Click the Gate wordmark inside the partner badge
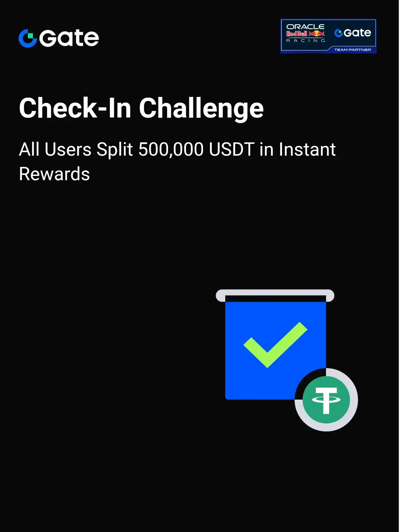This screenshot has height=532, width=400. [357, 33]
